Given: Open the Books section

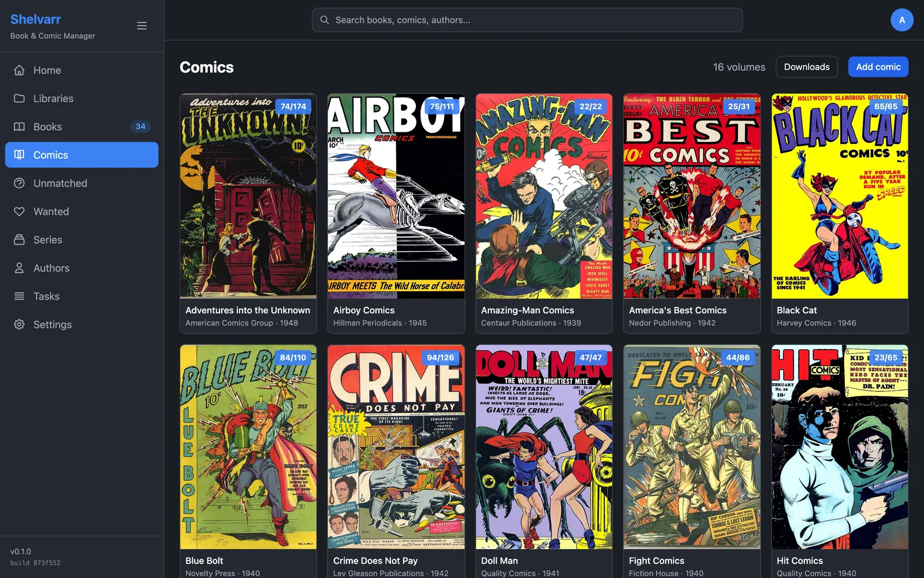Looking at the screenshot, I should click(x=81, y=127).
